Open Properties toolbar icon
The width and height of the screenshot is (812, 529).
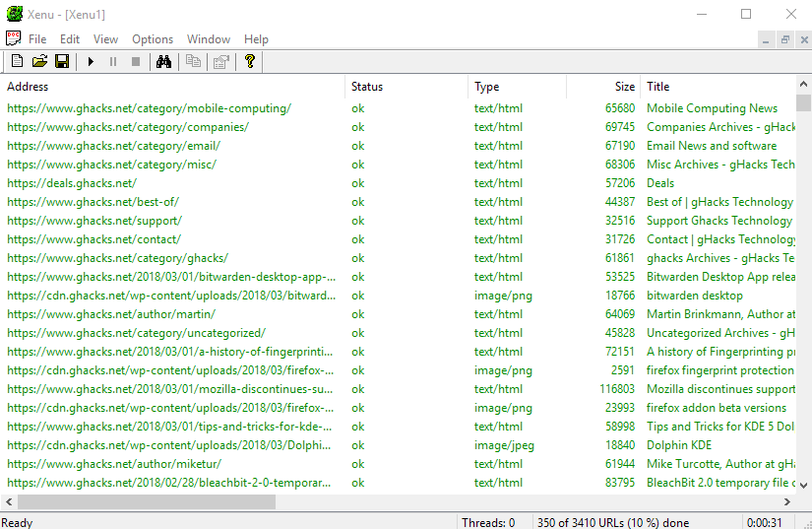[221, 62]
